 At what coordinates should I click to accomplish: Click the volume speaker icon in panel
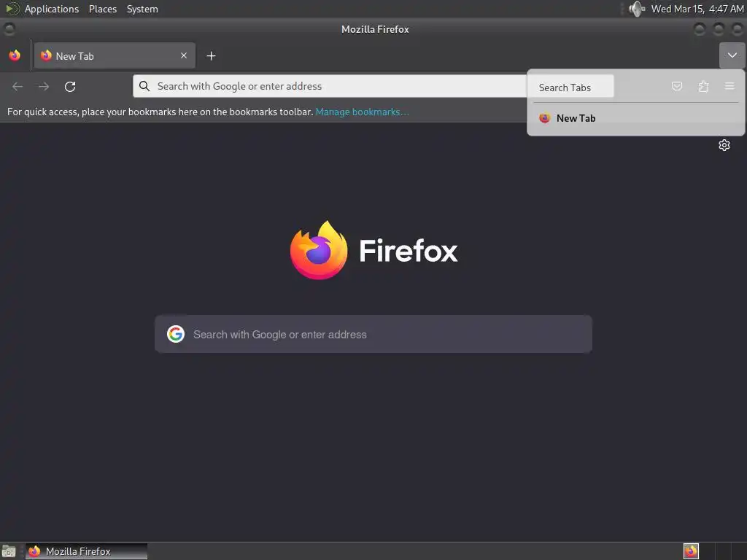click(x=636, y=9)
